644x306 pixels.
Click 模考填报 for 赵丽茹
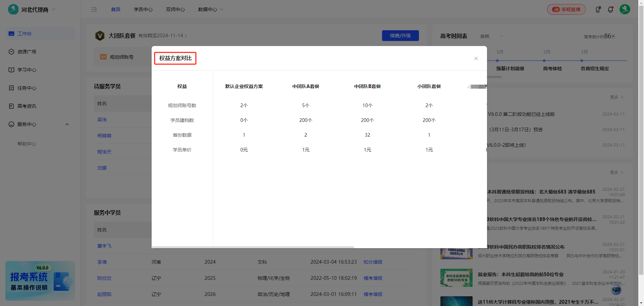[373, 294]
